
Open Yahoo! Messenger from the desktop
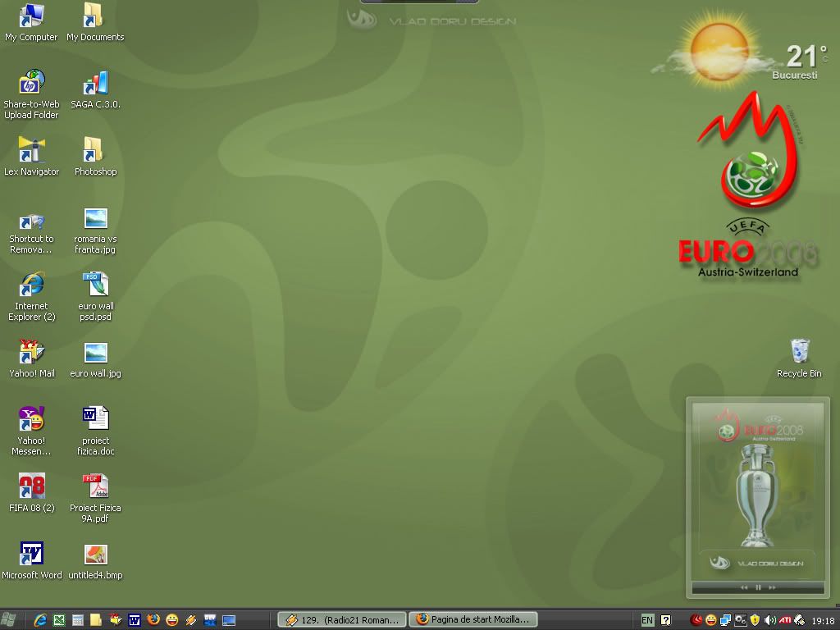pyautogui.click(x=31, y=418)
